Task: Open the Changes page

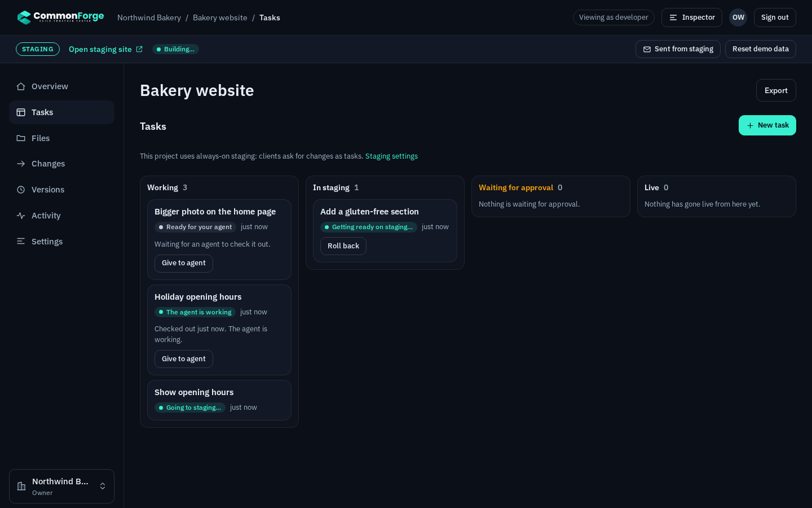Action: [x=61, y=164]
